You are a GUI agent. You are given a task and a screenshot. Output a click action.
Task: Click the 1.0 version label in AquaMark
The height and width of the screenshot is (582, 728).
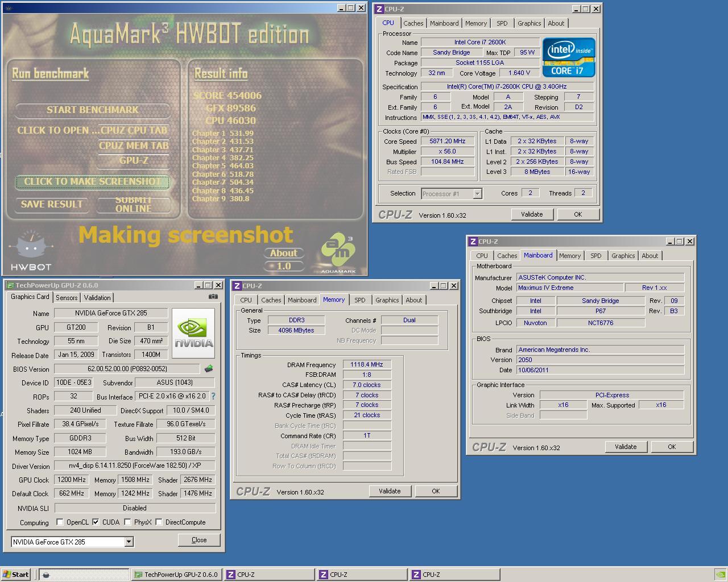click(x=283, y=266)
